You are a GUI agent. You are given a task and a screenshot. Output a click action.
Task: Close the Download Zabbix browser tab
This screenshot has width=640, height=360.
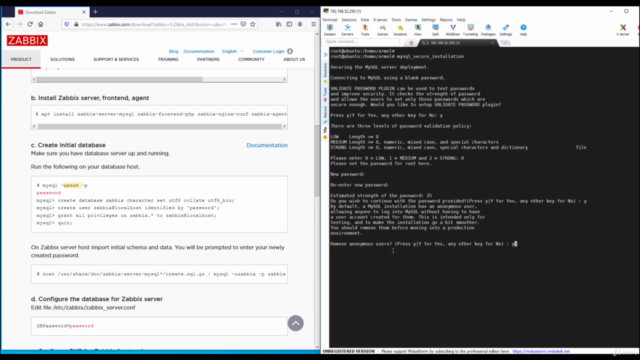tap(84, 12)
